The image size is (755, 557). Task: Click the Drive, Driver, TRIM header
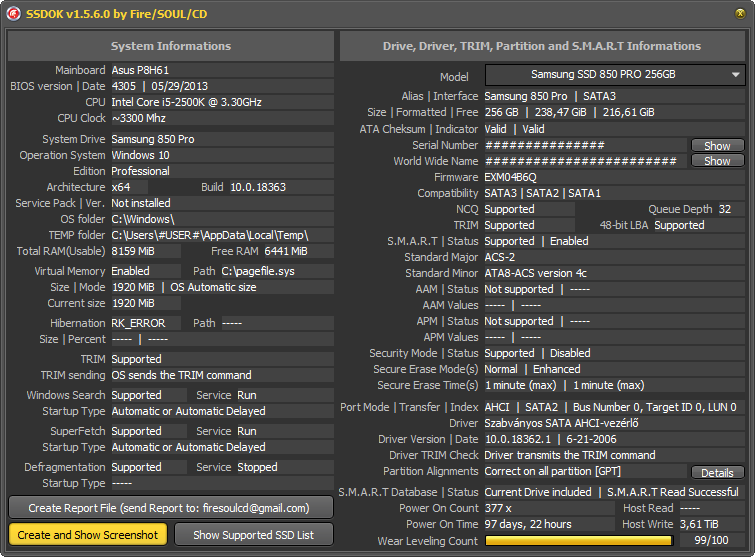(x=542, y=46)
